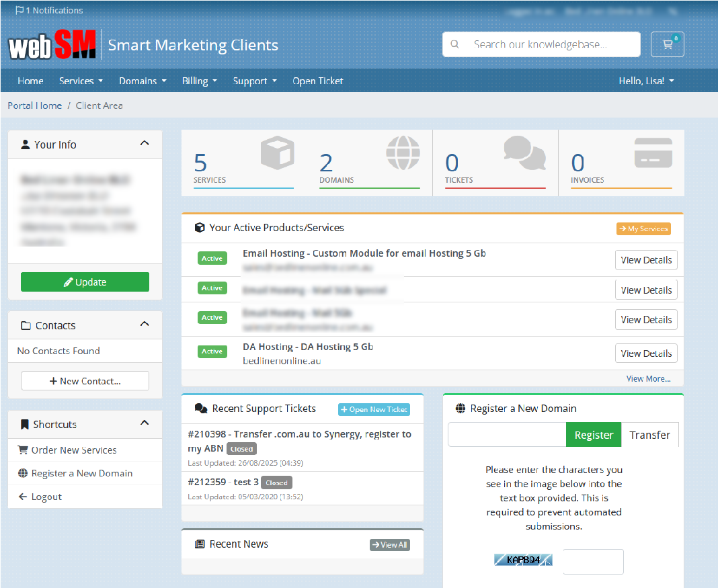Click the knowledgebase search magnifier icon

point(455,44)
